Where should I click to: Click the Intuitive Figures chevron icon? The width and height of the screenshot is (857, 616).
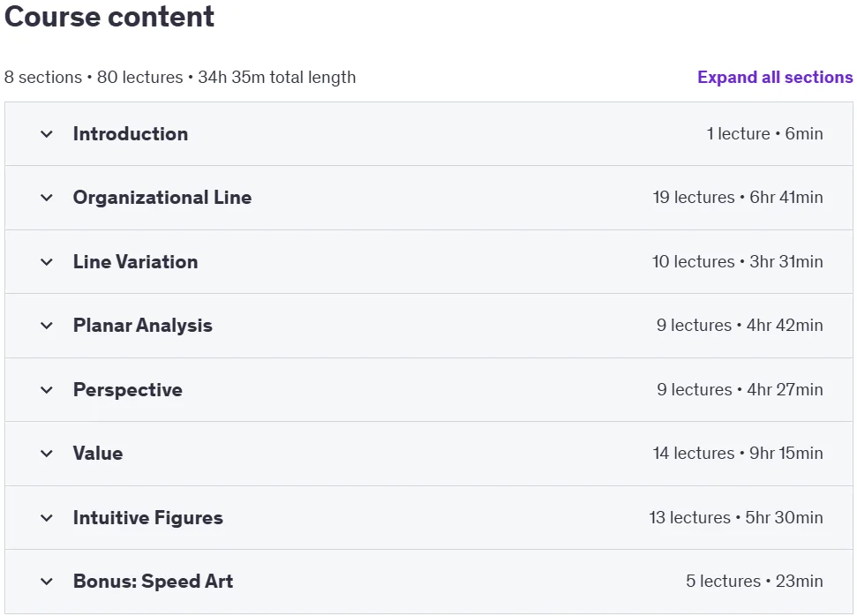pyautogui.click(x=47, y=518)
